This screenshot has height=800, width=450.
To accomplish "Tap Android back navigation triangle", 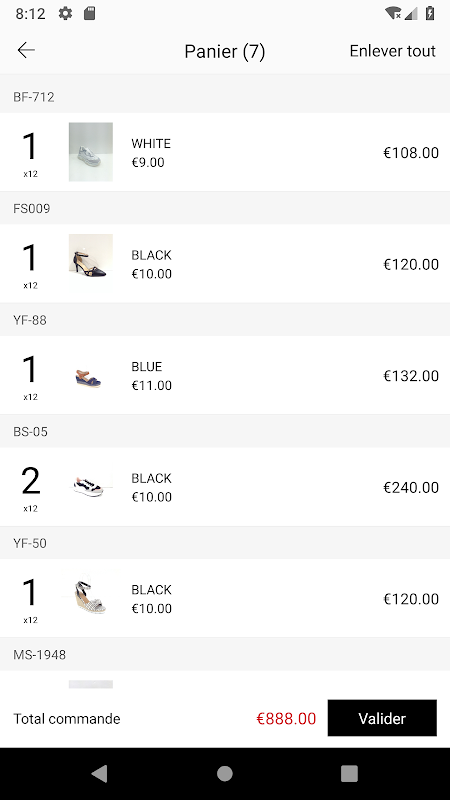I will (99, 773).
